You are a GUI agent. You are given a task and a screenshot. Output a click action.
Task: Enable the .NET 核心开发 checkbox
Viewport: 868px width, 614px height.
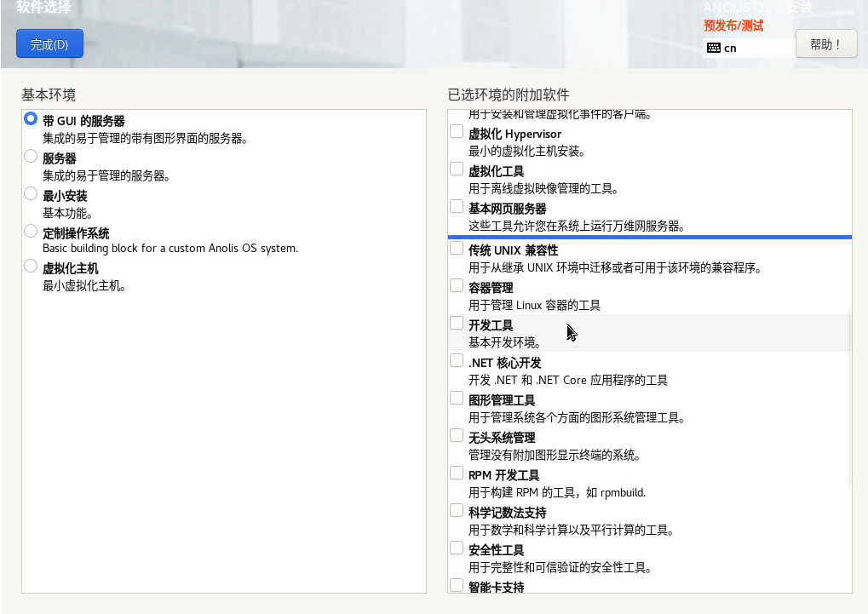pos(457,361)
